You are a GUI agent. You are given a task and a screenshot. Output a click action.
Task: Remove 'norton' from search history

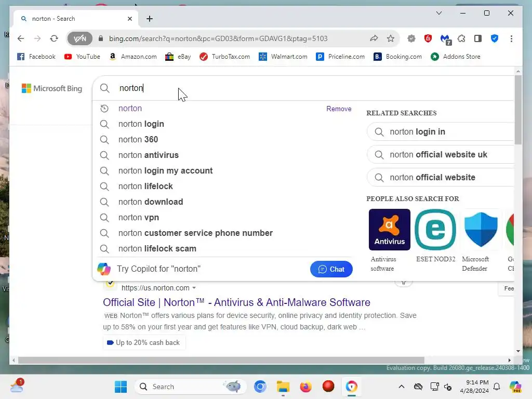(x=339, y=109)
